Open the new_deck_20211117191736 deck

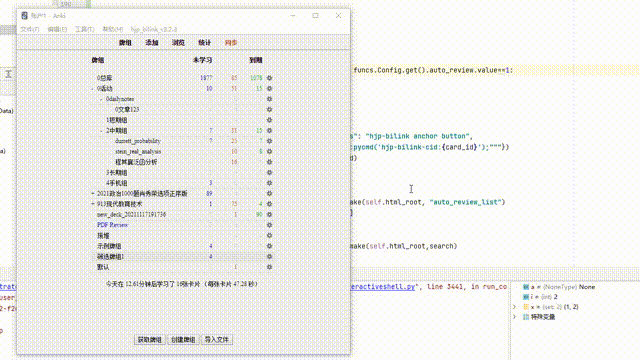[131, 214]
